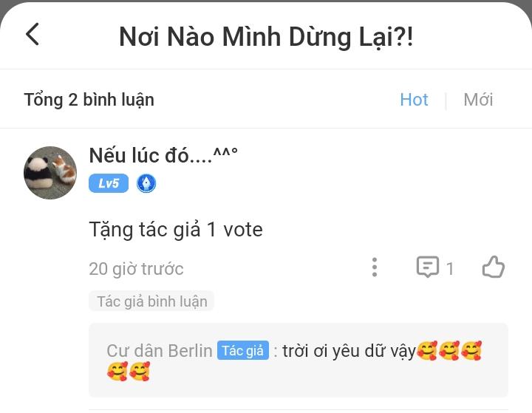Open the profile of Nếu lúc đó....^^°
This screenshot has height=413, width=532.
coord(163,156)
